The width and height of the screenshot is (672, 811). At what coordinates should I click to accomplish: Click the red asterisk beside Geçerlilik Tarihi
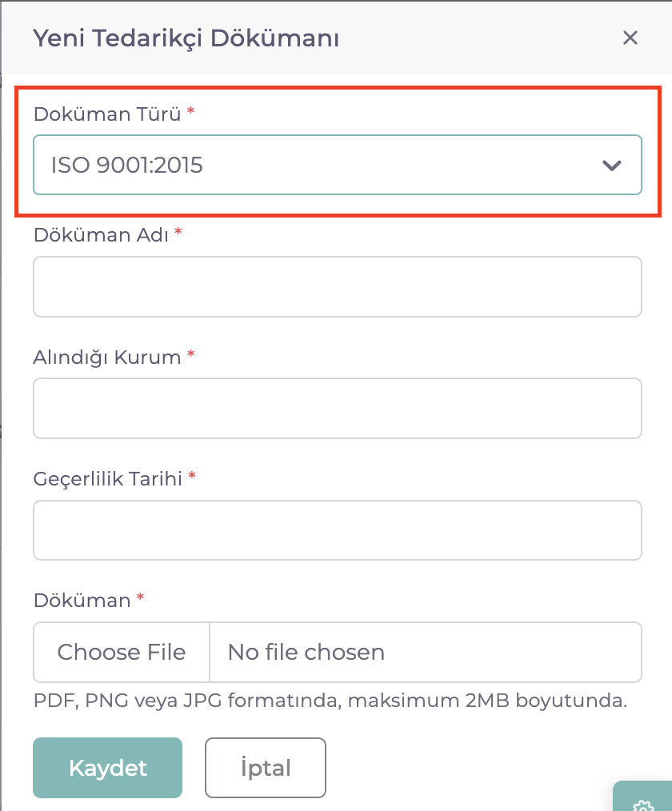pos(192,477)
